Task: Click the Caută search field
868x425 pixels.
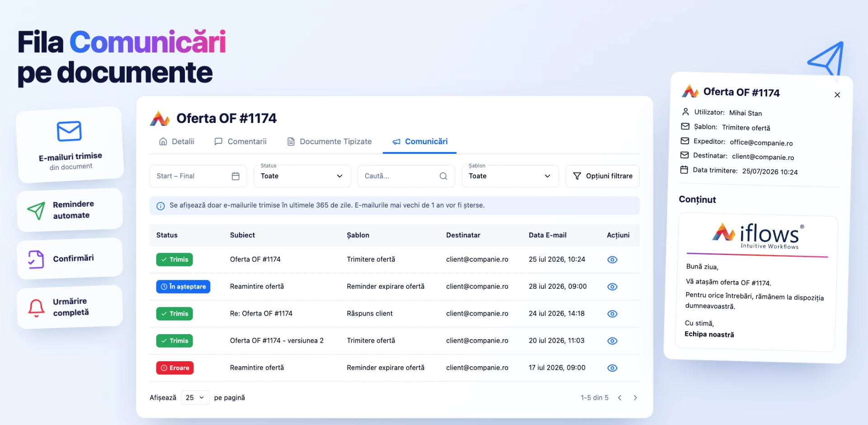Action: pos(406,176)
